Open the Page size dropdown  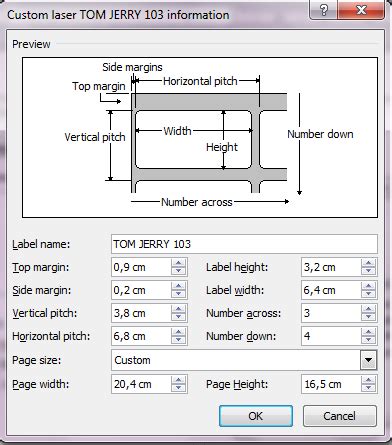[x=368, y=360]
